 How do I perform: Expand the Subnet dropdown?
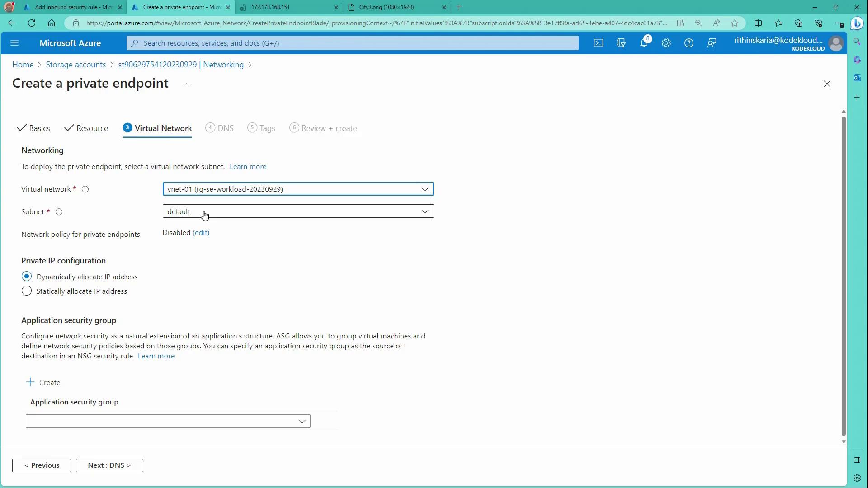click(298, 211)
